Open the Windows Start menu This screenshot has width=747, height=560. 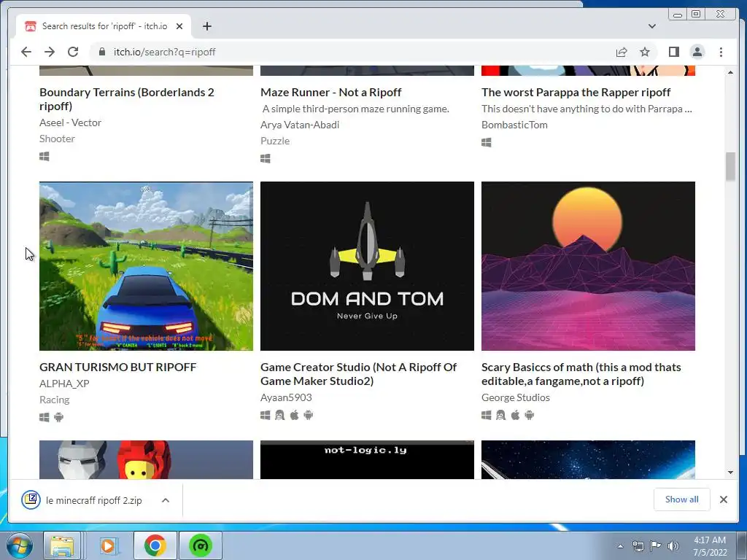click(x=20, y=545)
